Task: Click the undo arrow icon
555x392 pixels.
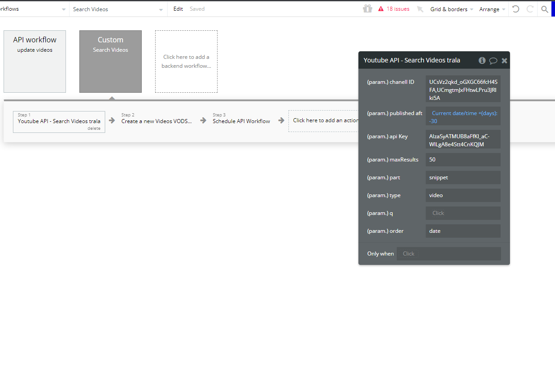Action: point(516,9)
